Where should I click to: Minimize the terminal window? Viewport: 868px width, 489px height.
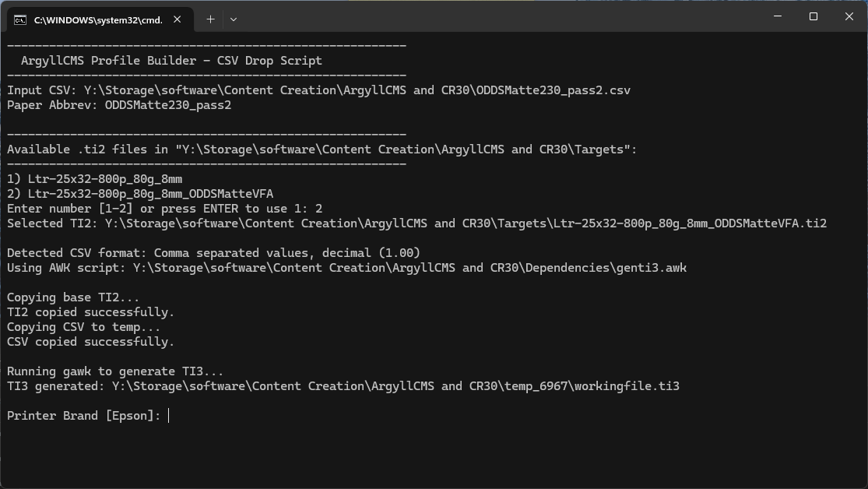click(x=778, y=17)
